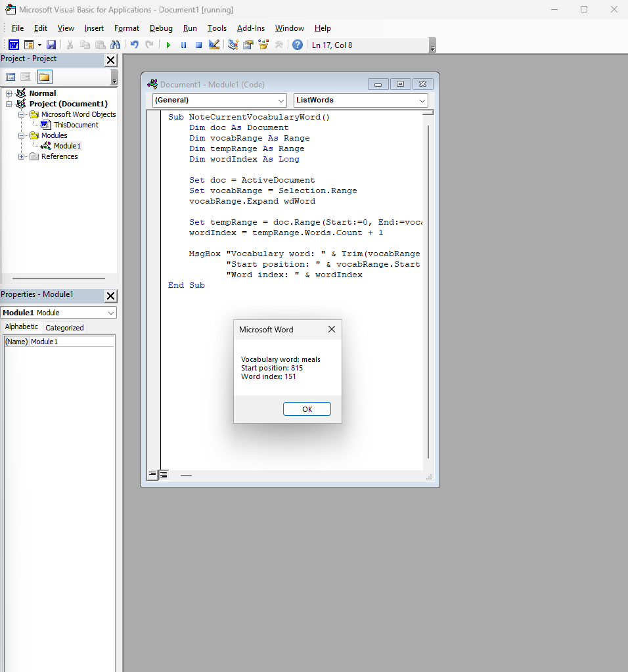Close the Microsoft Word message box
The image size is (628, 672).
331,329
